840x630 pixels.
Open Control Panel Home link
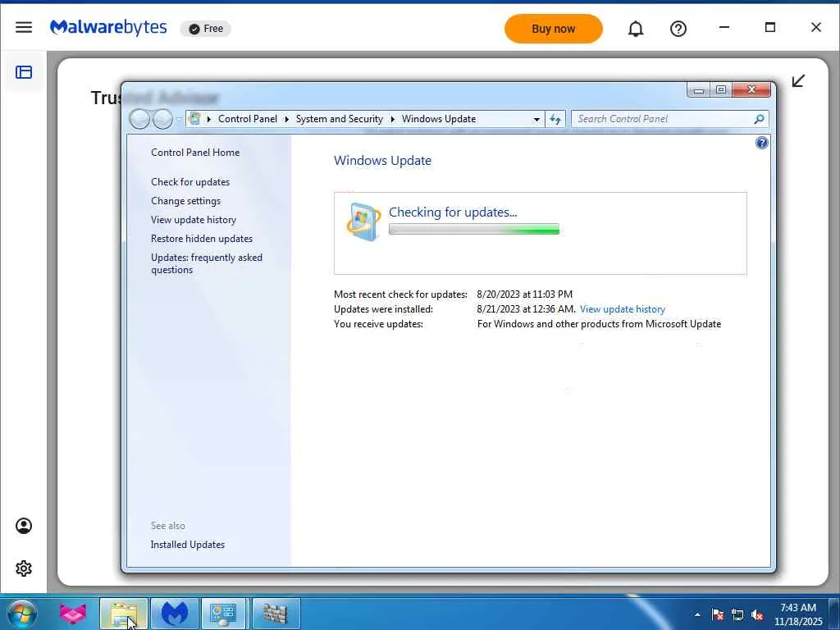(x=195, y=152)
